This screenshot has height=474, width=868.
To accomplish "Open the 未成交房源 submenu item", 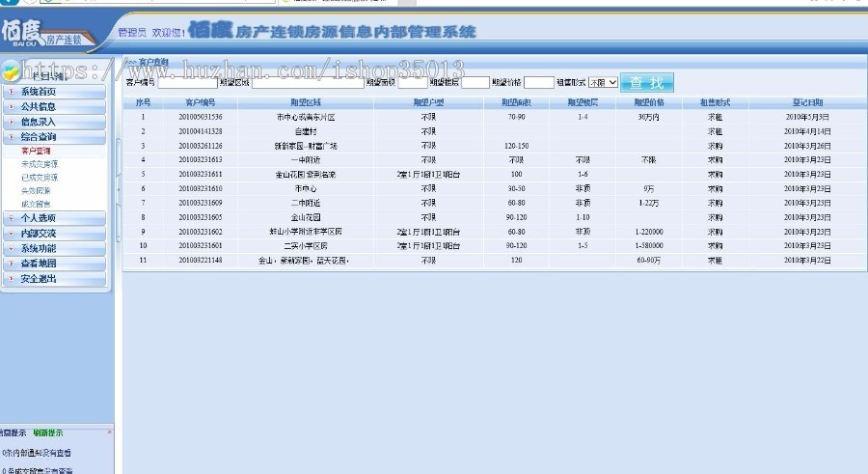I will point(40,164).
